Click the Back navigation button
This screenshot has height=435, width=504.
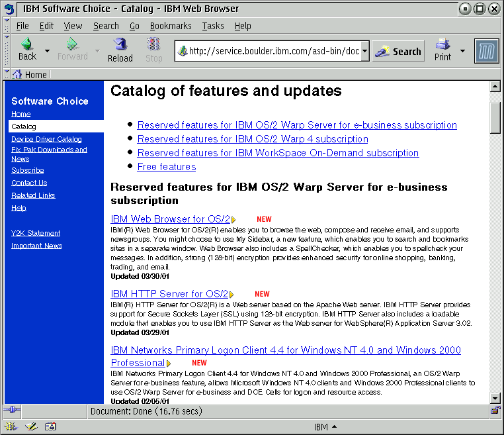(27, 49)
